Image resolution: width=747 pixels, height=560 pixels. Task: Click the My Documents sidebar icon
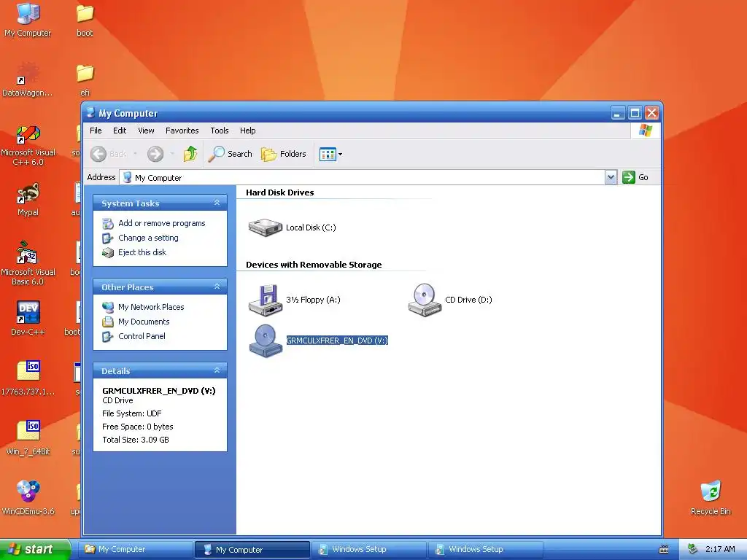coord(108,322)
